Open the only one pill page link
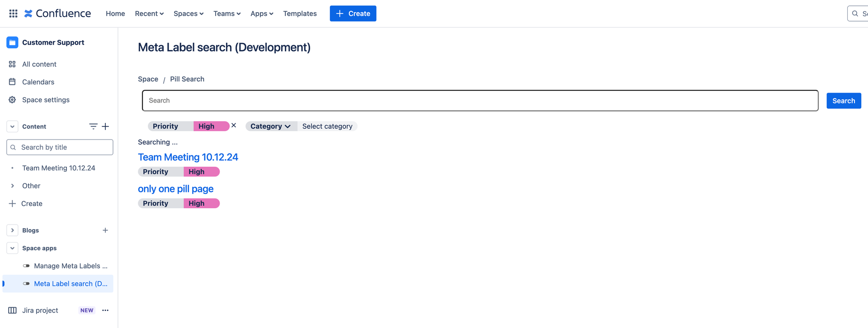Viewport: 868px width, 328px height. (176, 189)
